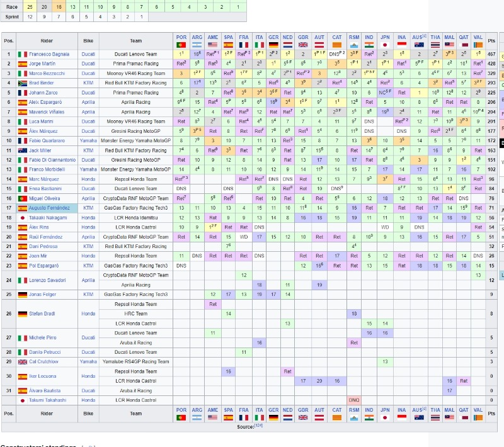
Task: Click the German flag under GER in bottom header
Action: click(273, 417)
